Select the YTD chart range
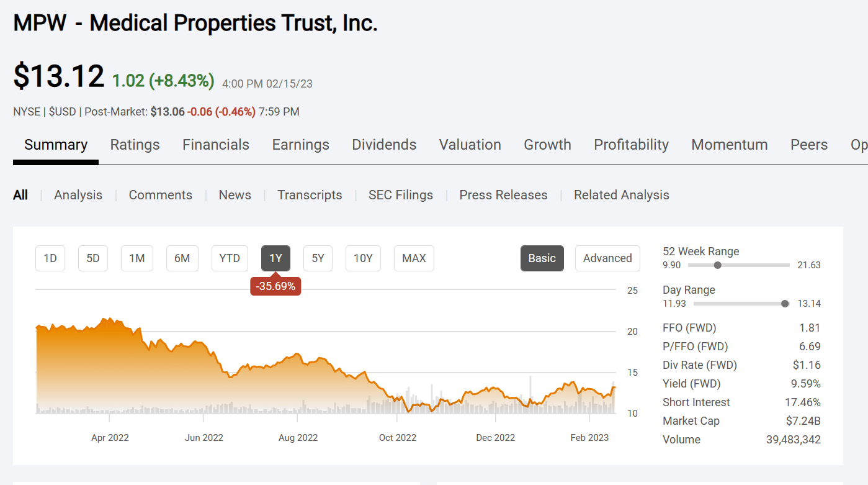868x485 pixels. (230, 258)
